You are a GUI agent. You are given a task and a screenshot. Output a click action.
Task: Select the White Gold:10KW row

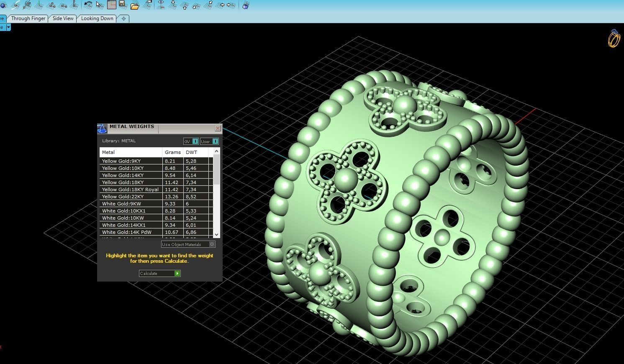(x=157, y=218)
